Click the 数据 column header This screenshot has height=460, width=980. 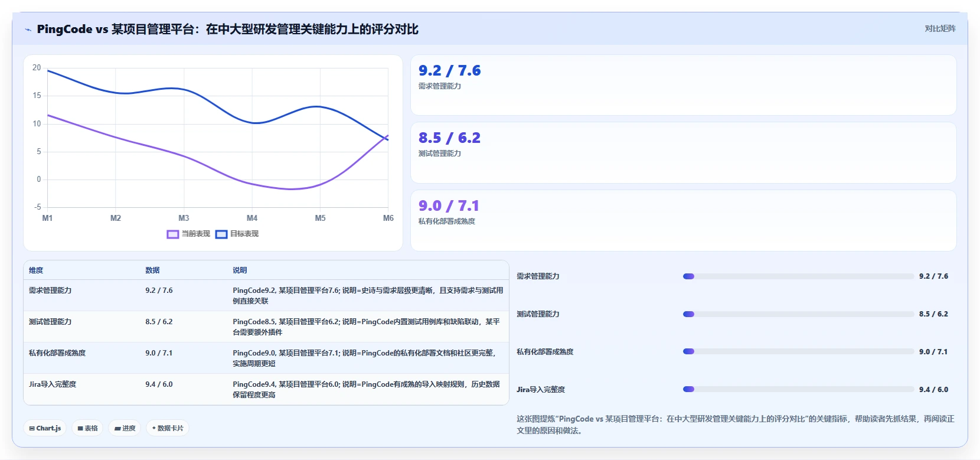tap(152, 270)
